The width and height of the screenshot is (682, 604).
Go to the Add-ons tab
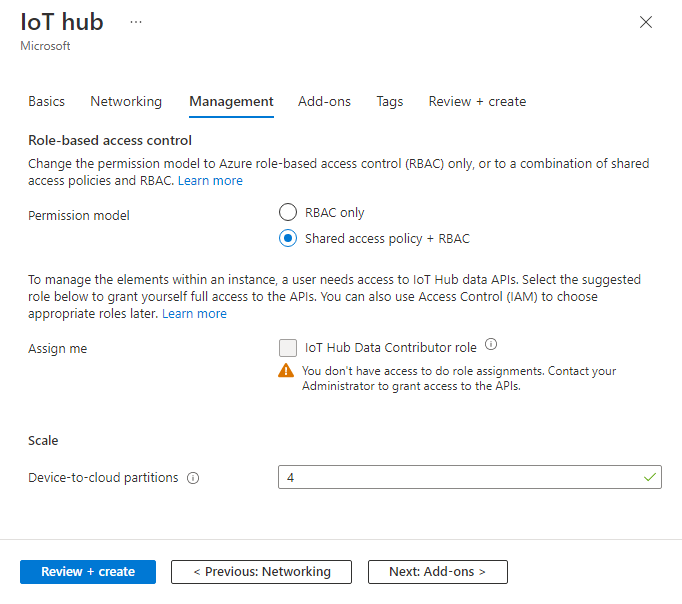[324, 101]
